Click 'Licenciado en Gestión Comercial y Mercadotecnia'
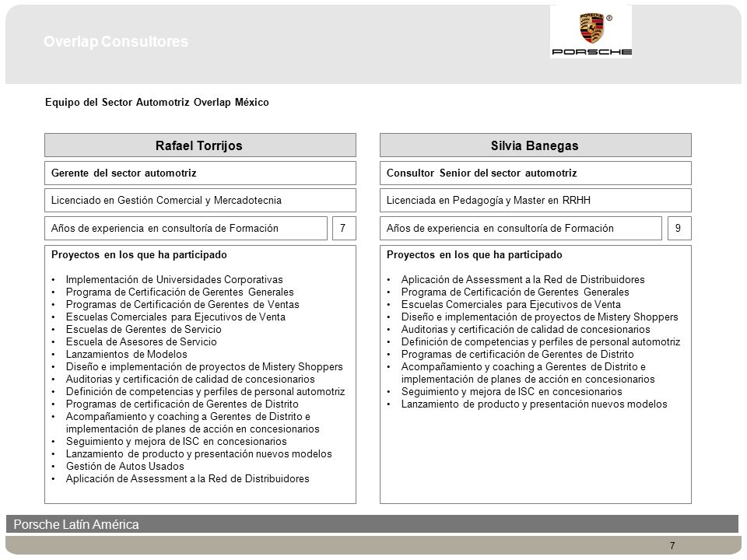The height and width of the screenshot is (560, 747). [x=200, y=200]
